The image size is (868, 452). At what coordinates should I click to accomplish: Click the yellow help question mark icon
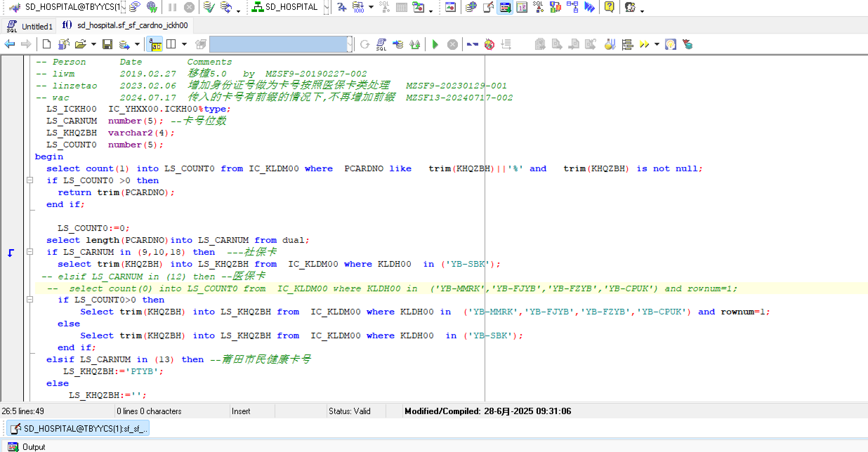tap(609, 7)
